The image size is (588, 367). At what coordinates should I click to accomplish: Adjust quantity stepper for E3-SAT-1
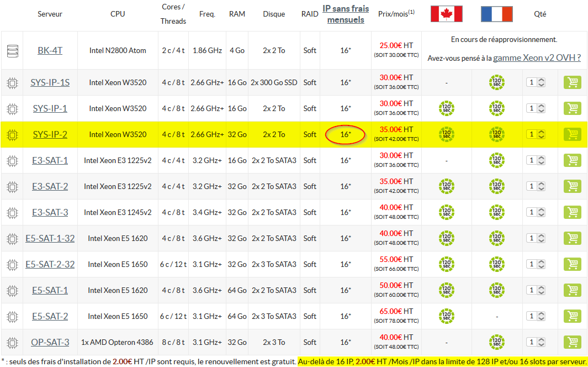coord(541,160)
